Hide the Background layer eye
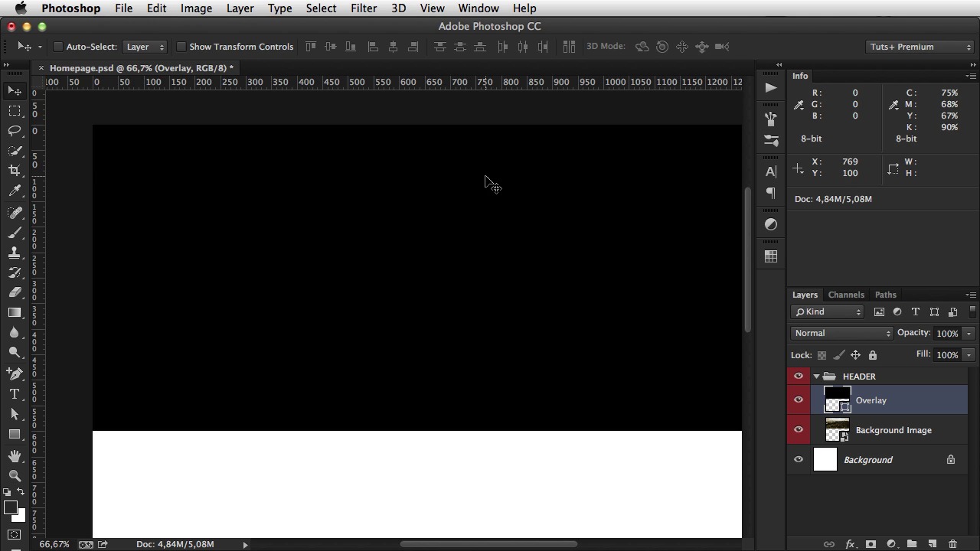The image size is (980, 551). pos(799,460)
